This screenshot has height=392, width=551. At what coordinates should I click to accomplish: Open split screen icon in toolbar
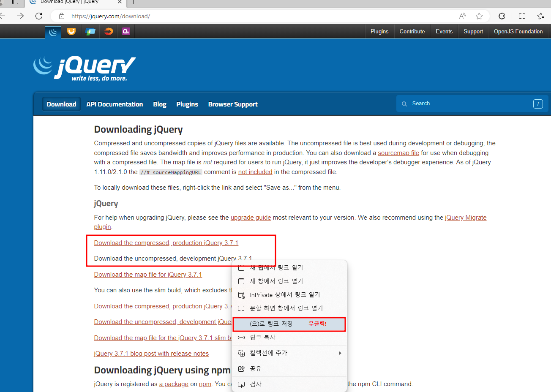tap(522, 16)
